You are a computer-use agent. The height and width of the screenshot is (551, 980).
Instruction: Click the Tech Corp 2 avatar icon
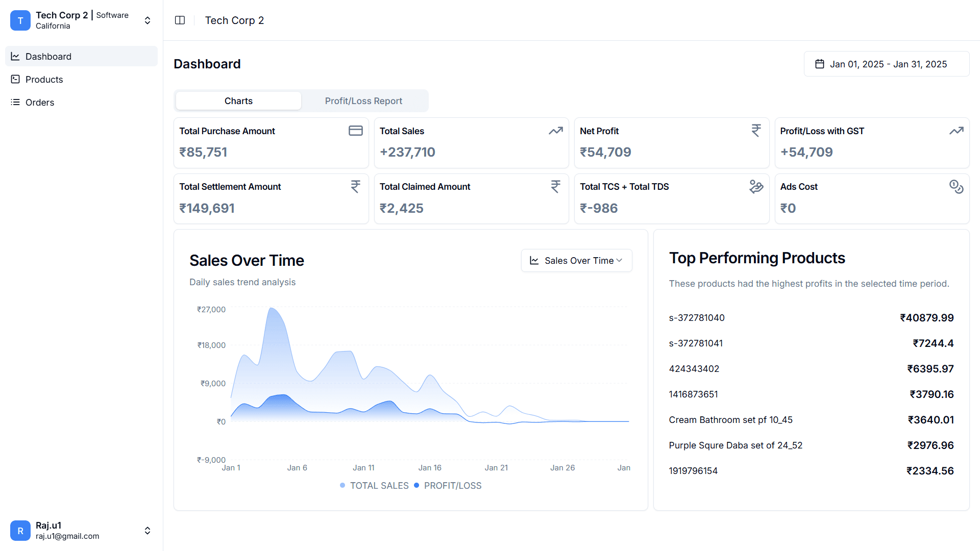(x=20, y=20)
